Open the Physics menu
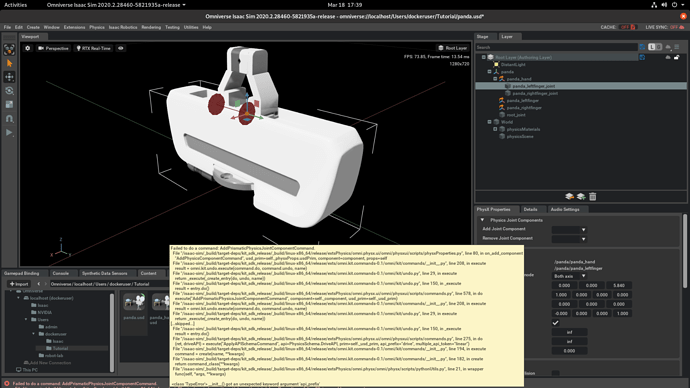 click(97, 27)
